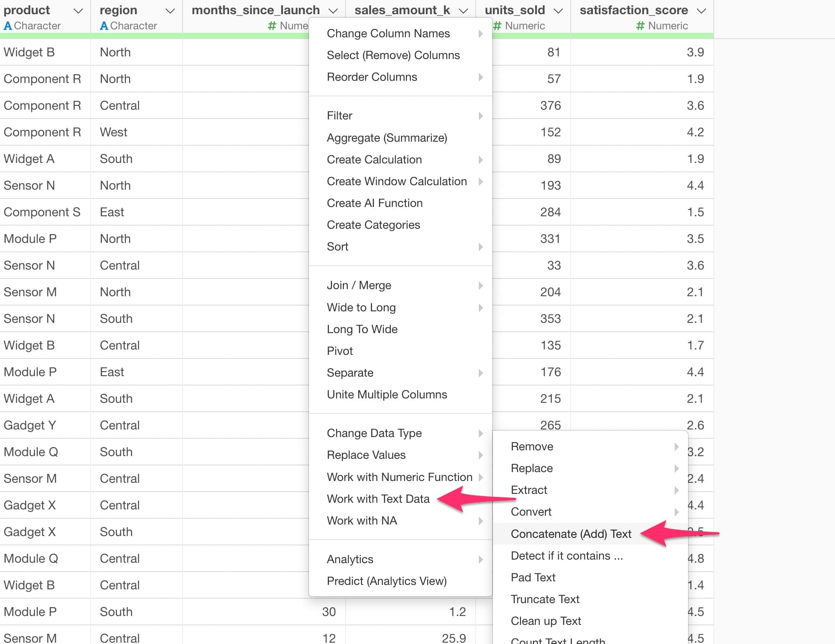Open the units_sold column menu chevron
Screen dimensions: 835x644
[x=558, y=11]
